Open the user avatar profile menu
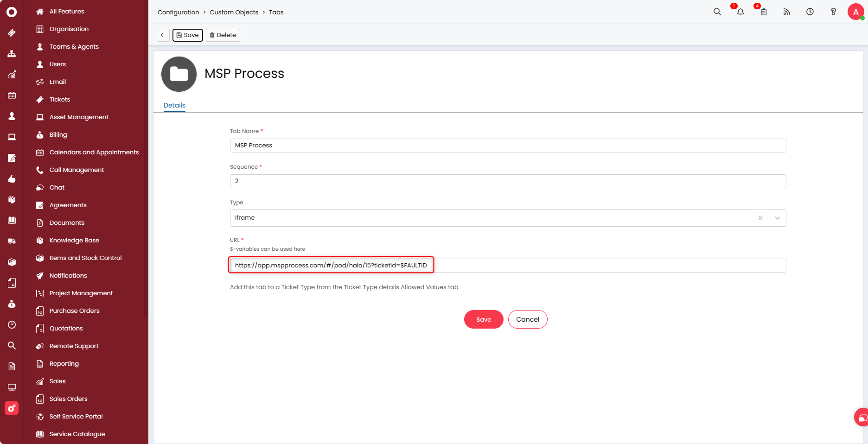This screenshot has height=444, width=868. [x=855, y=12]
